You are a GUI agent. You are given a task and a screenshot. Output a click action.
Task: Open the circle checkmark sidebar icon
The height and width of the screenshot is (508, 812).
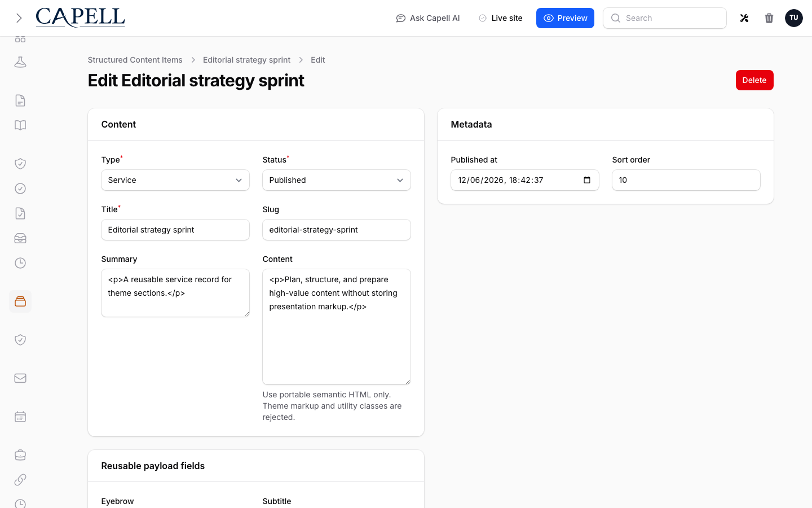20,189
